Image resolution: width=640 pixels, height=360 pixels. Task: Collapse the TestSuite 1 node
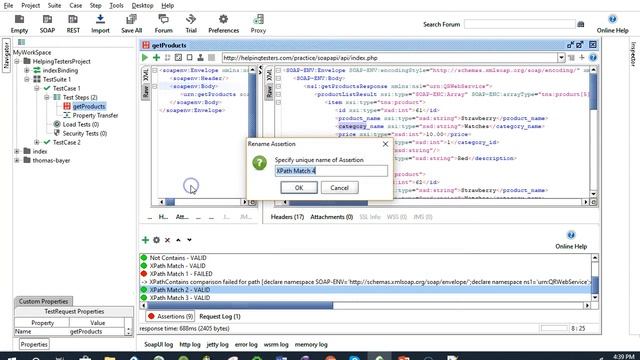point(27,79)
